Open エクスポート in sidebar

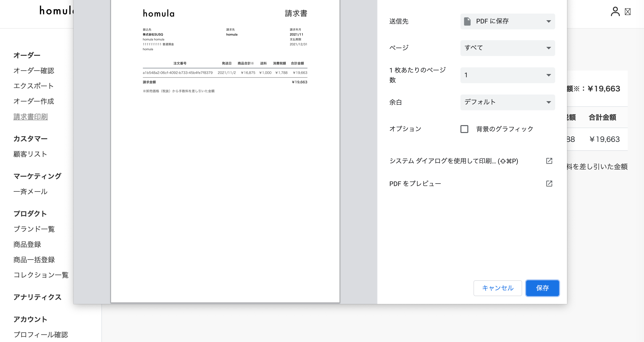click(34, 86)
